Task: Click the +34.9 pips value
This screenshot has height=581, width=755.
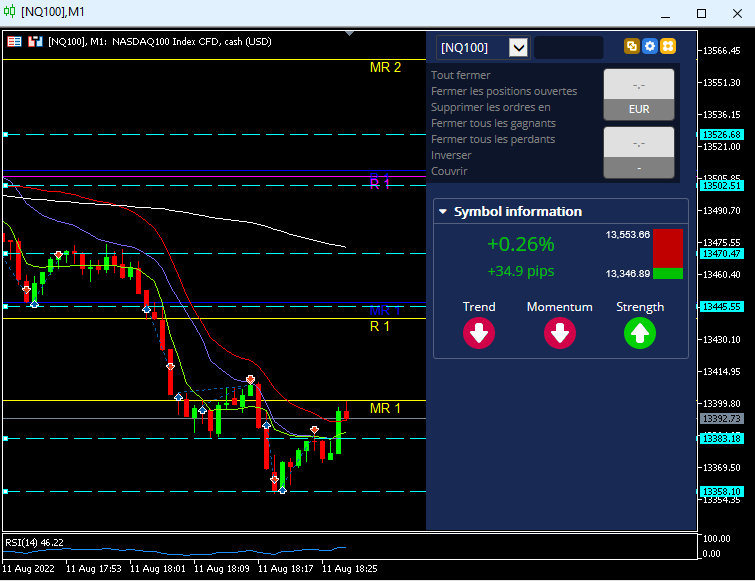Action: (x=521, y=271)
